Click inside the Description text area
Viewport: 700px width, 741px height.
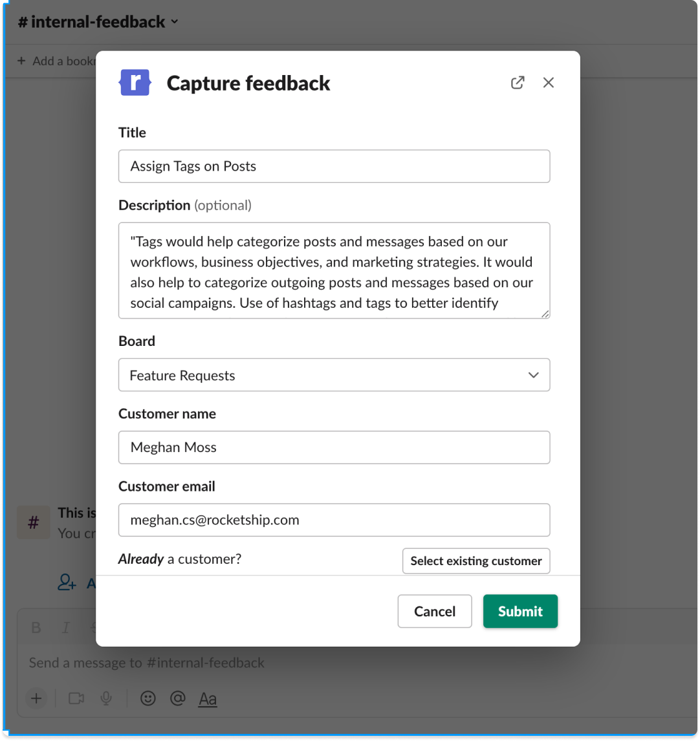334,271
